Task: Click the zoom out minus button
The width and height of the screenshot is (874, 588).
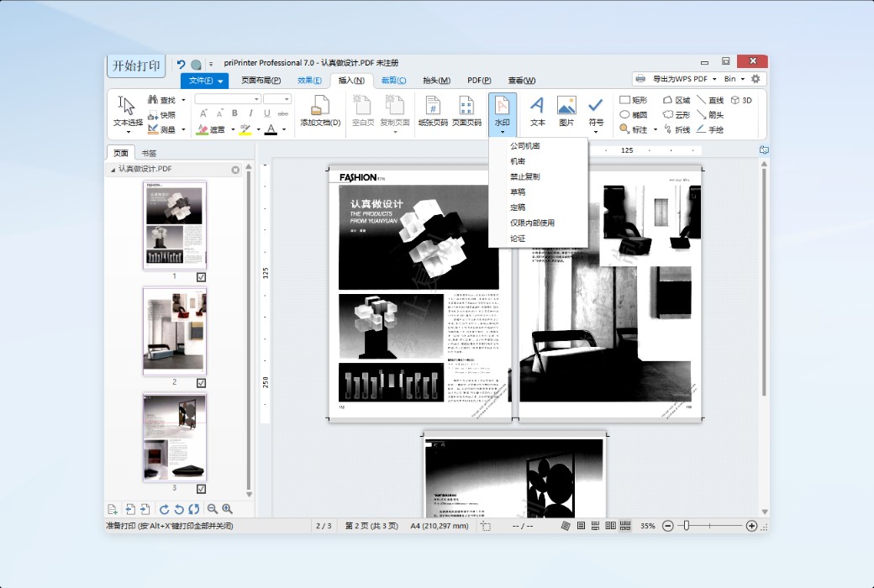Action: pyautogui.click(x=668, y=526)
